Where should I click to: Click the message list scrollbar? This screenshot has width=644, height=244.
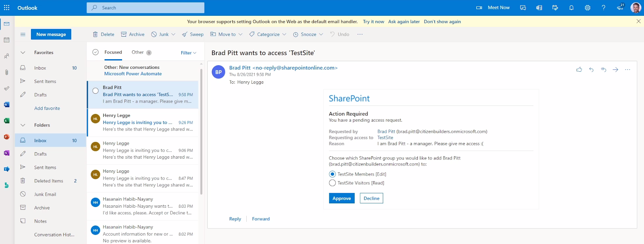201,131
